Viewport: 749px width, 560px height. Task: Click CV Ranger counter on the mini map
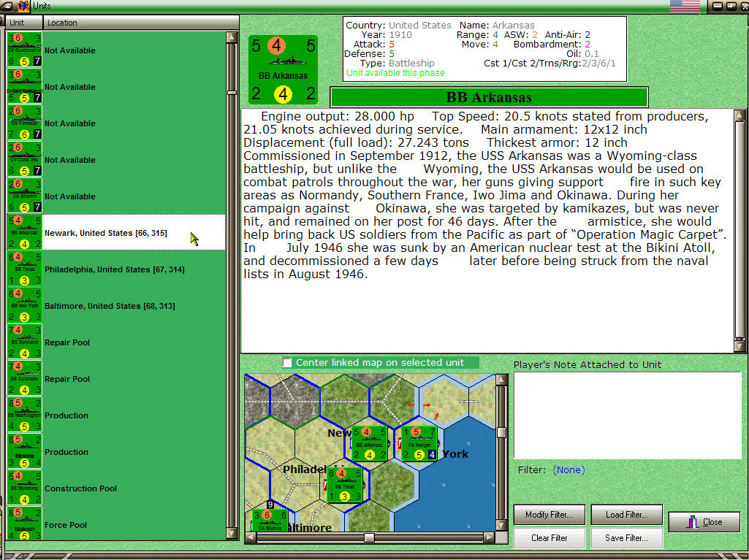pos(419,444)
